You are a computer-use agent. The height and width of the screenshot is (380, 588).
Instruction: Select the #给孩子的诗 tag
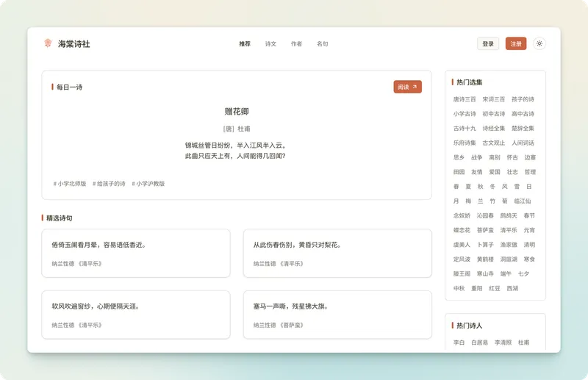pos(109,184)
